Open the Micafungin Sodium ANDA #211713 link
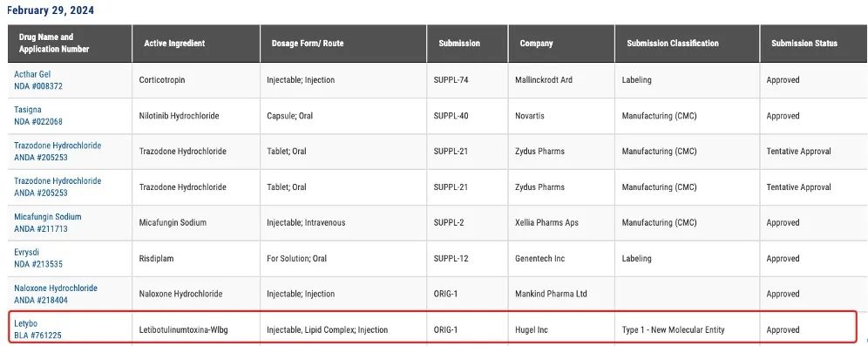Viewport: 868px width, 346px height. 48,222
